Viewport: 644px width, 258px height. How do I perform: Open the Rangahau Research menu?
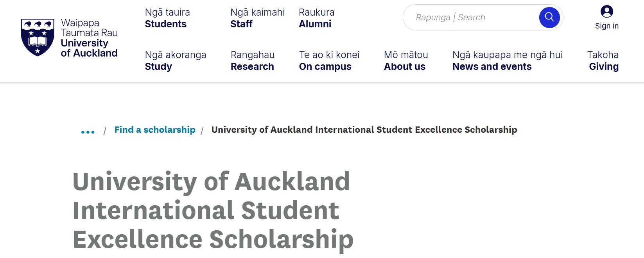coord(253,61)
